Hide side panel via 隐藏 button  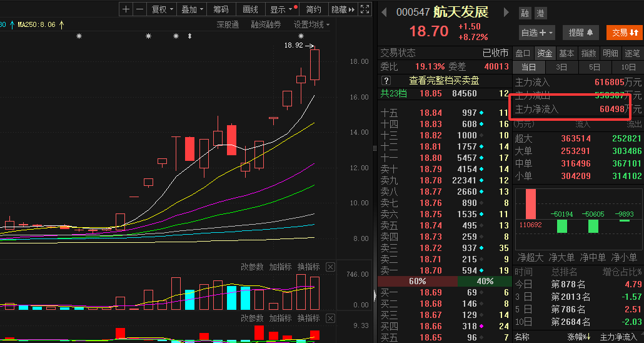click(343, 9)
